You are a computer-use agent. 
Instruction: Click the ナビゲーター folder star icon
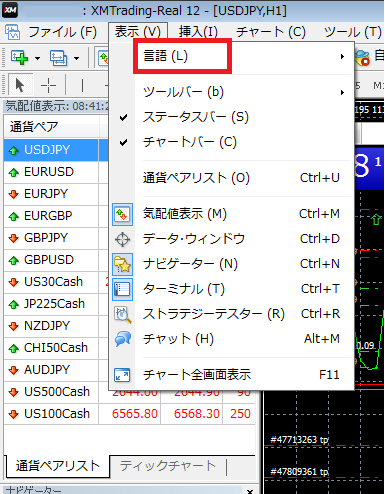point(122,264)
